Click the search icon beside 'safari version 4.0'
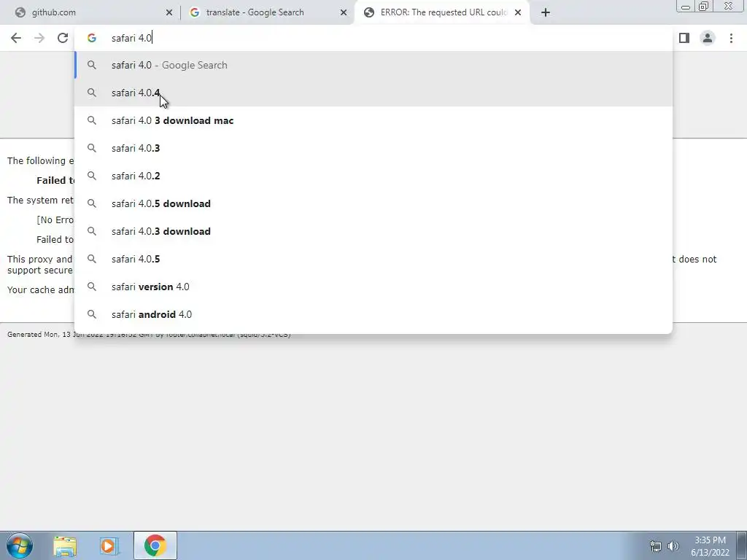This screenshot has width=747, height=560. coord(92,286)
